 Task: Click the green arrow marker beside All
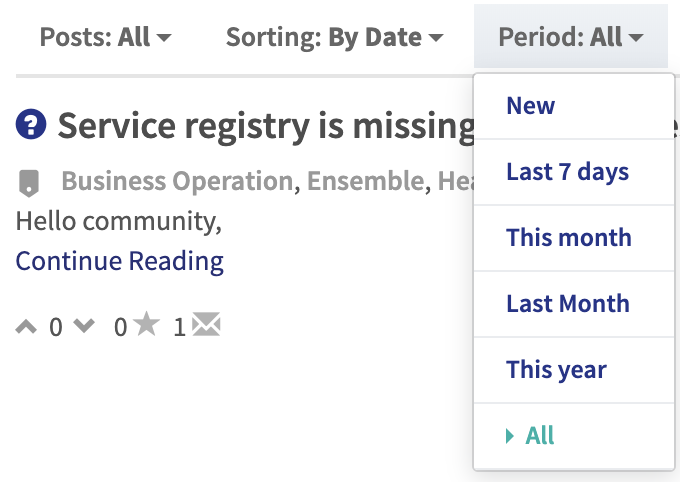click(510, 436)
